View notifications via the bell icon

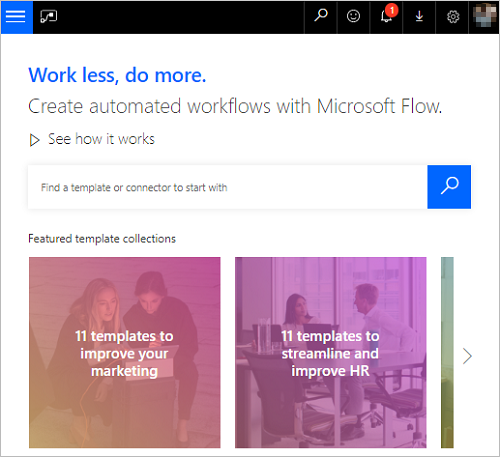tap(386, 17)
